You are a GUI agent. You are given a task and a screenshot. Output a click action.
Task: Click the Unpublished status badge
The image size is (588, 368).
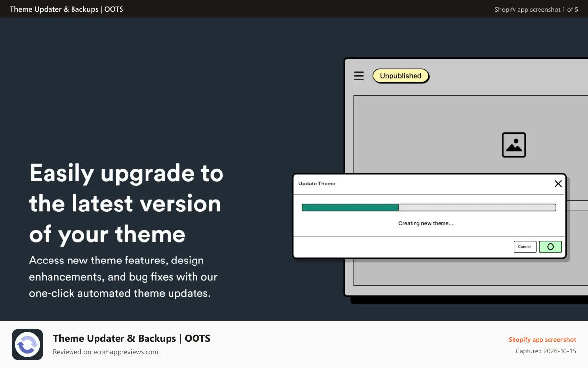pos(401,76)
